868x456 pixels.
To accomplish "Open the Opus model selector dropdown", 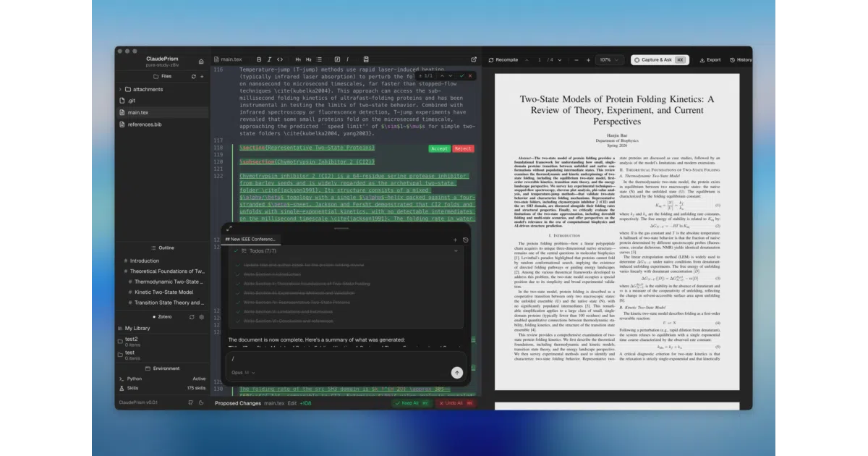I will coord(244,373).
